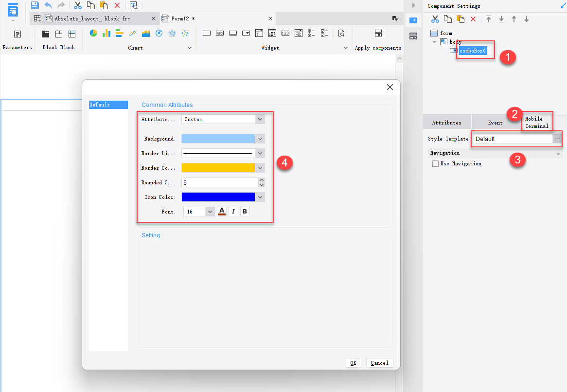Collapse the body tree node
Image resolution: width=567 pixels, height=392 pixels.
(434, 42)
